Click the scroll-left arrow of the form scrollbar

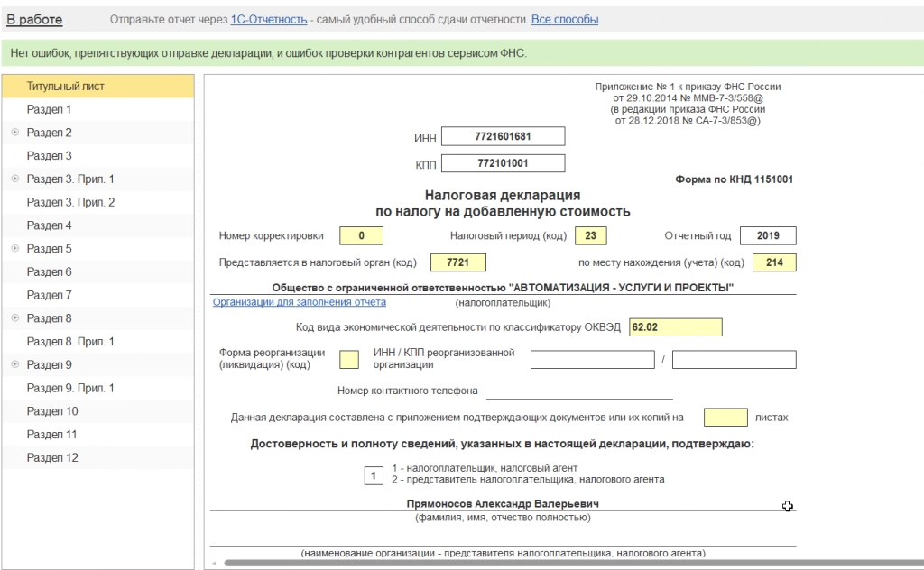click(214, 564)
